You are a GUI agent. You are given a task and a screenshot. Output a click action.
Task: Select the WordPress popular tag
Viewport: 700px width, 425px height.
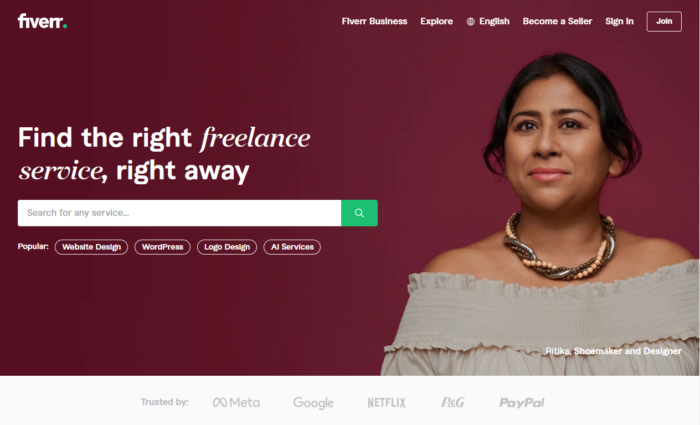coord(162,247)
